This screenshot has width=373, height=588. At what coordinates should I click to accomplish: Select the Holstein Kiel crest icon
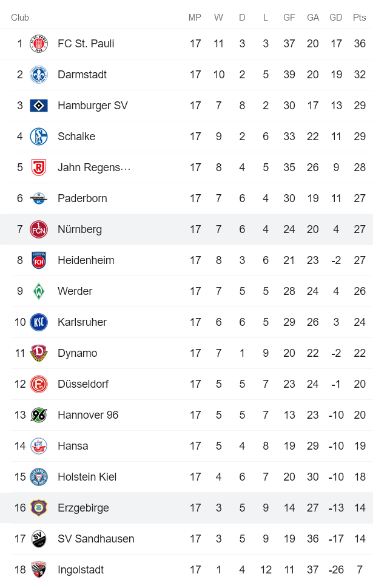(38, 476)
